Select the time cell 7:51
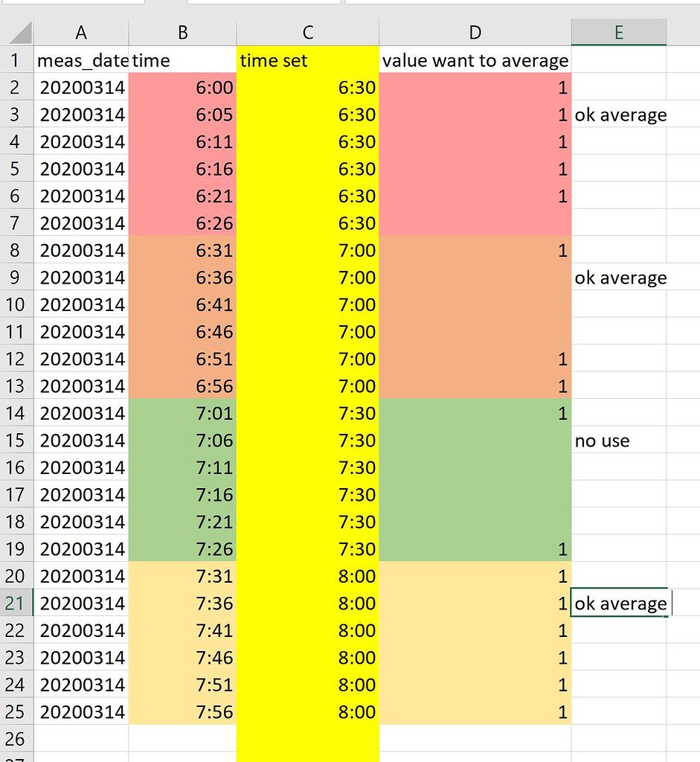 pyautogui.click(x=183, y=685)
